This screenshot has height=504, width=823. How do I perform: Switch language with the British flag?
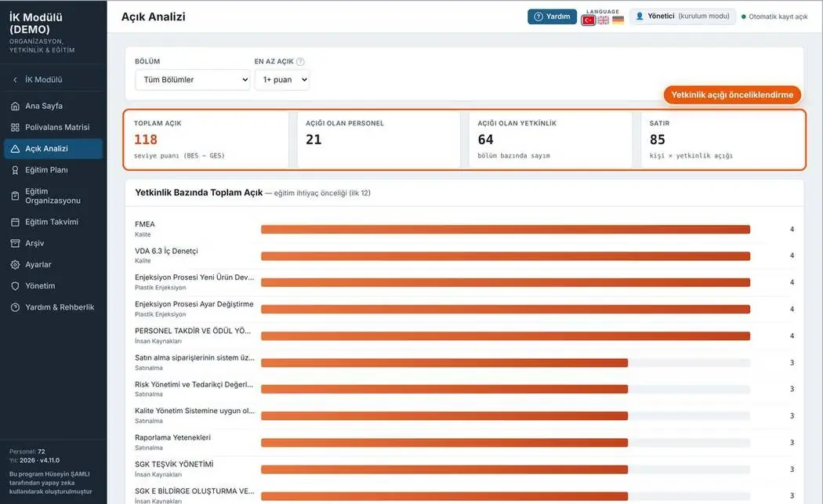pos(604,20)
